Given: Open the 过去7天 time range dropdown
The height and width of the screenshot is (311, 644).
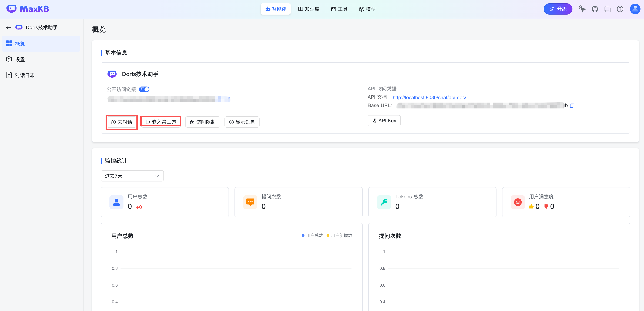Looking at the screenshot, I should (x=132, y=176).
